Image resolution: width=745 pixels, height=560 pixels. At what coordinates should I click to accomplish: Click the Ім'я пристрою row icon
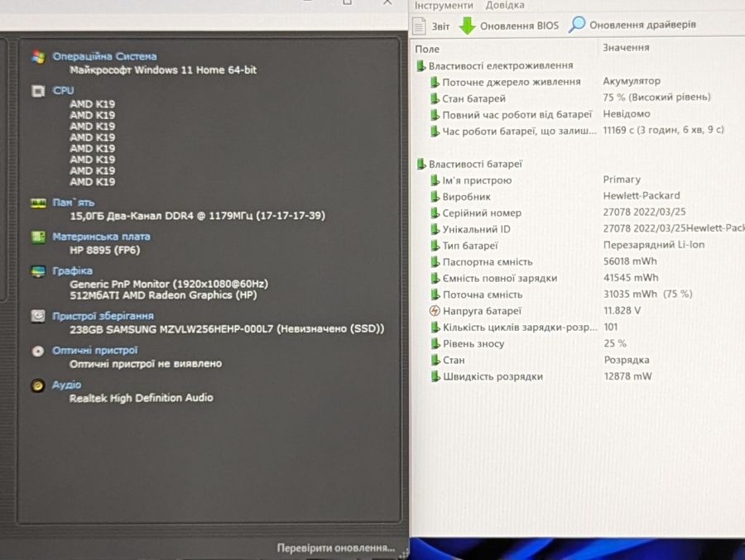point(435,180)
